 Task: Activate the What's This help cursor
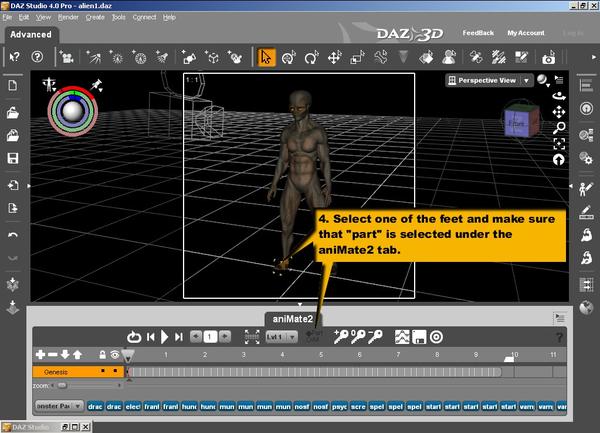tap(15, 57)
